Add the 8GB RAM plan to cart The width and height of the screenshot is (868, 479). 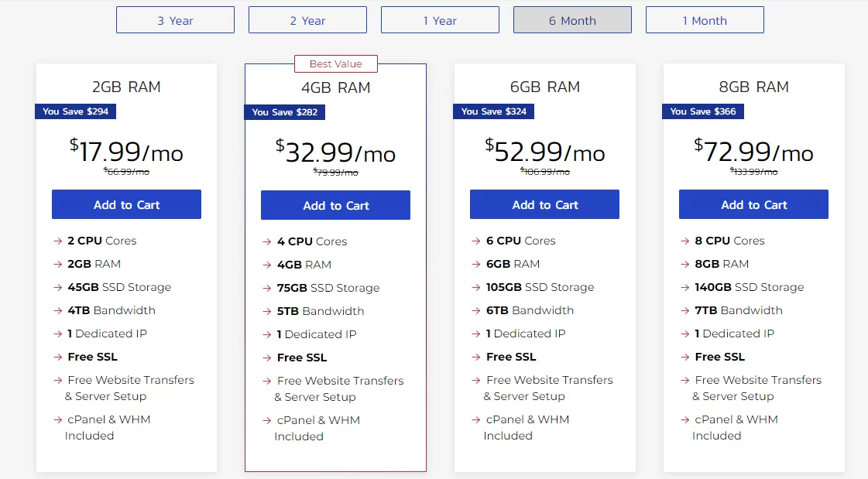click(x=753, y=205)
